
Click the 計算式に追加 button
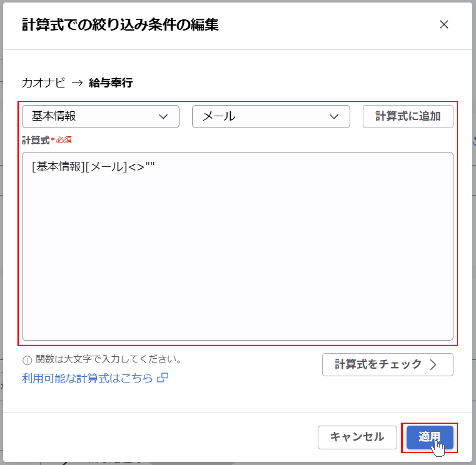[408, 116]
